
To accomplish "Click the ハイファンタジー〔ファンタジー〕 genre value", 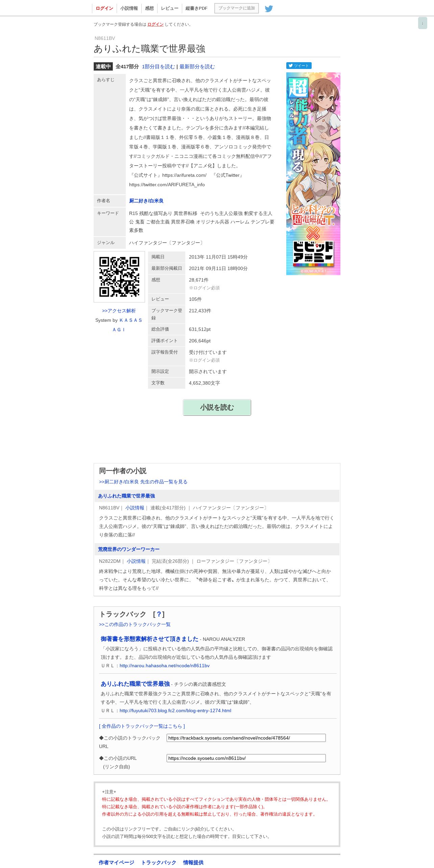I will point(167,243).
